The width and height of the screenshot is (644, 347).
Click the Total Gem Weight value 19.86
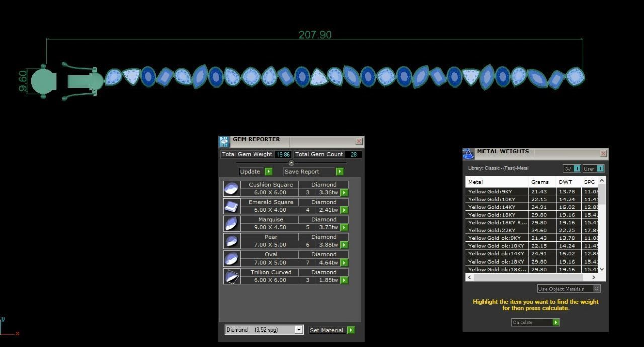click(283, 154)
